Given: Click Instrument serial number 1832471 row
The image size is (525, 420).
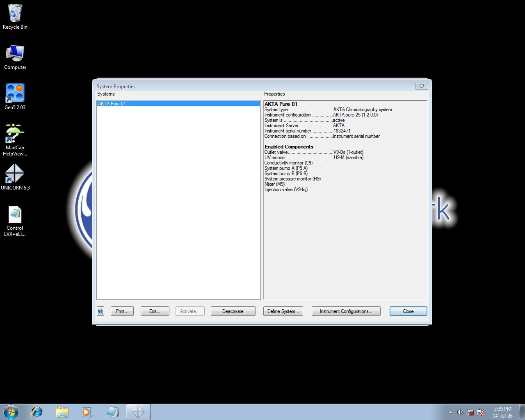Looking at the screenshot, I should tap(308, 131).
